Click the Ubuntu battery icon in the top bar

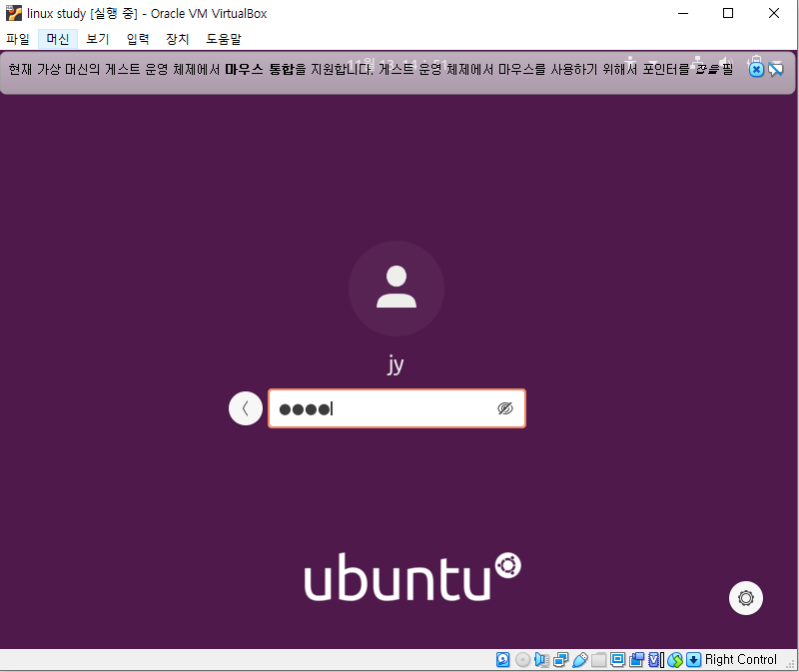point(756,60)
